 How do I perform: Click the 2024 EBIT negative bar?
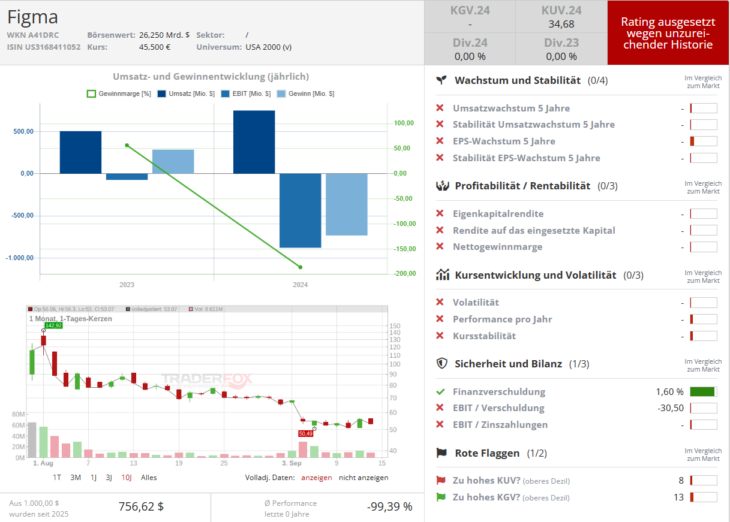(x=300, y=210)
